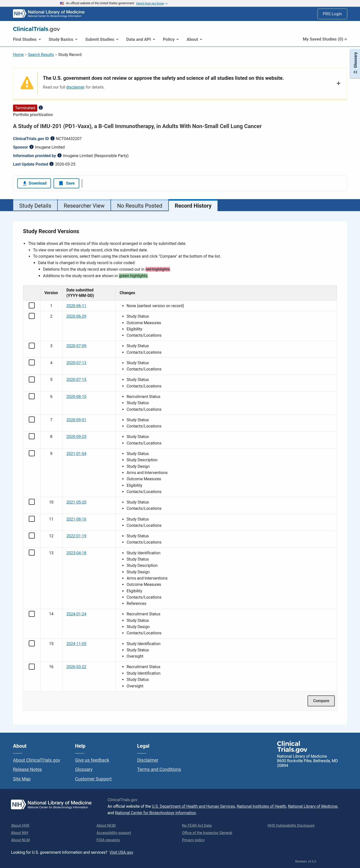
Task: Click the info icon beside Last Update Posted
Action: [51, 164]
